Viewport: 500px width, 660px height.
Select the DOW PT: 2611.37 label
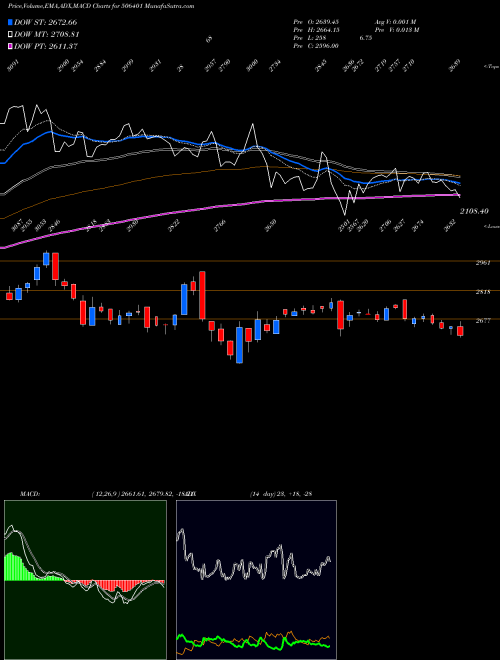click(45, 47)
